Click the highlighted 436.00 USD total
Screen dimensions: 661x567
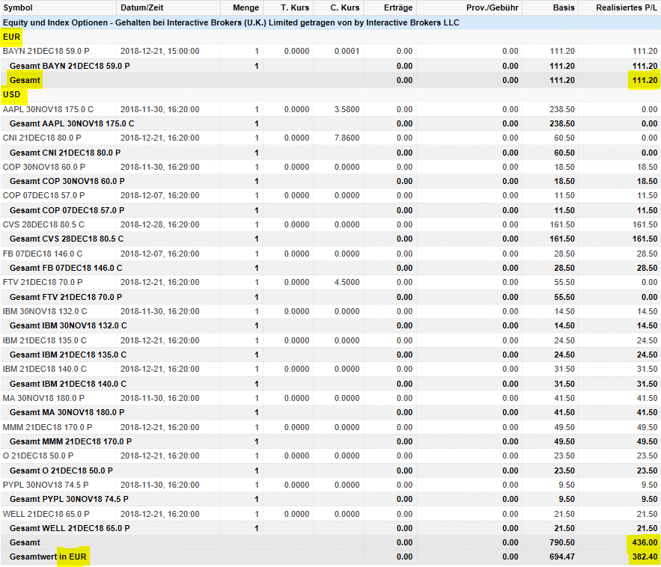(x=645, y=543)
